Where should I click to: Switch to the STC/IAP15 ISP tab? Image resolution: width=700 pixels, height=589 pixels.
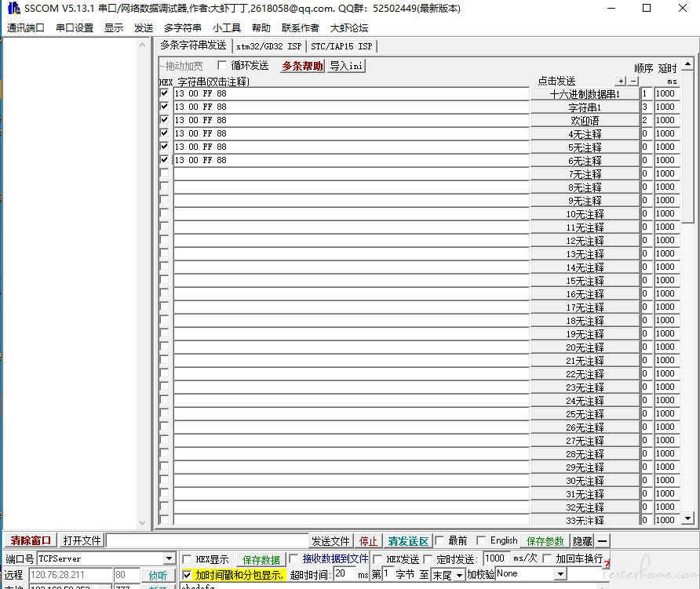point(341,46)
